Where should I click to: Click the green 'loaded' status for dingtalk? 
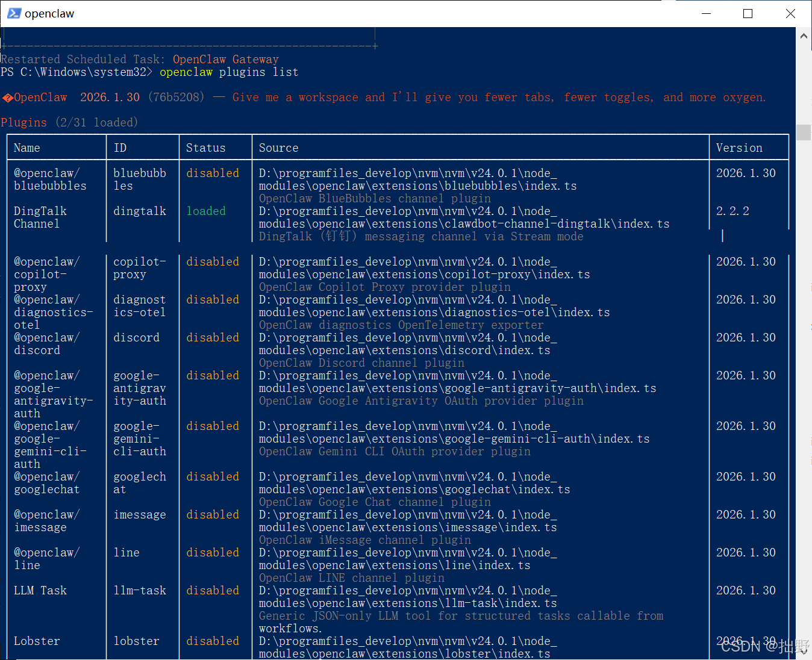coord(206,211)
